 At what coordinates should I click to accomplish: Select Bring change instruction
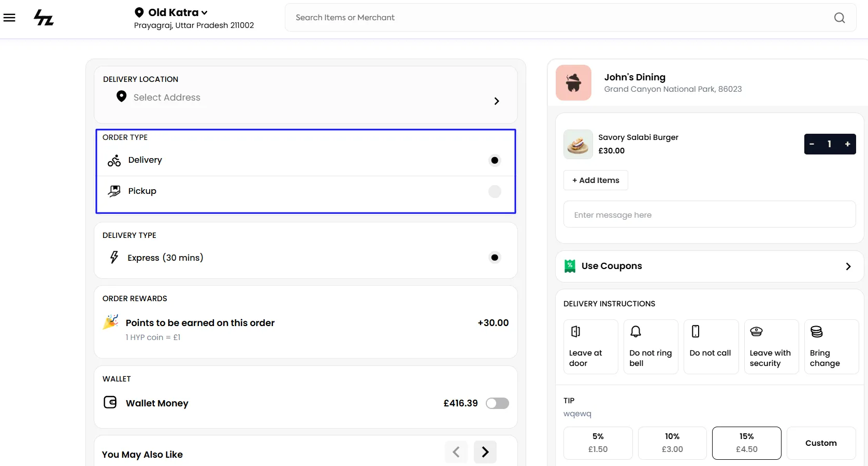[832, 347]
